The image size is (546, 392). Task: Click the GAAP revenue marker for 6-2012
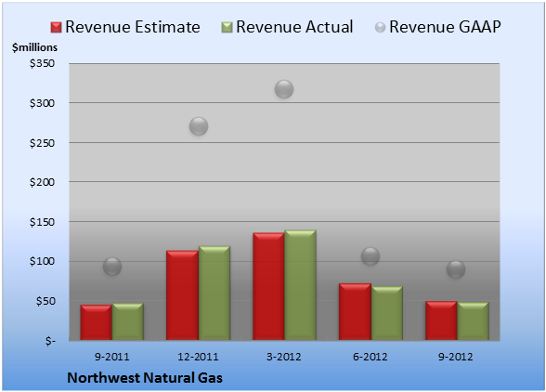370,256
